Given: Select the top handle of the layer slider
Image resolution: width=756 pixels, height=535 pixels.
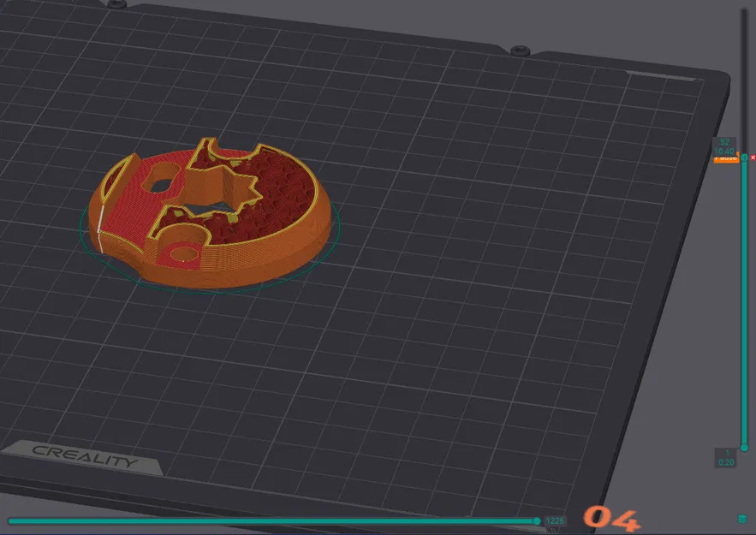Looking at the screenshot, I should (x=743, y=158).
